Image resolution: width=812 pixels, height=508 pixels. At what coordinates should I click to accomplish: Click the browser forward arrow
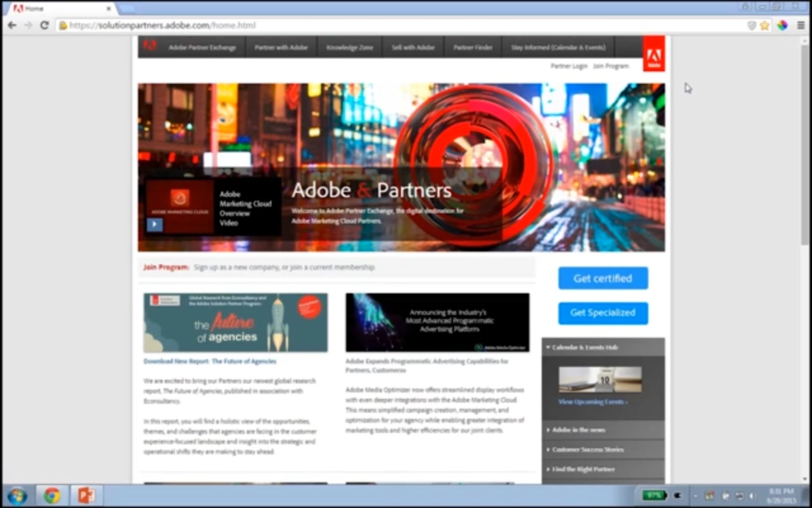click(28, 25)
